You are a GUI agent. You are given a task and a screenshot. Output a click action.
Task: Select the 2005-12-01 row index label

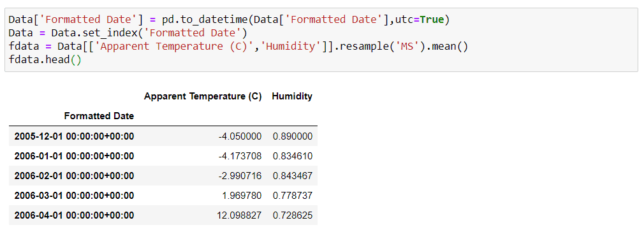pyautogui.click(x=74, y=136)
